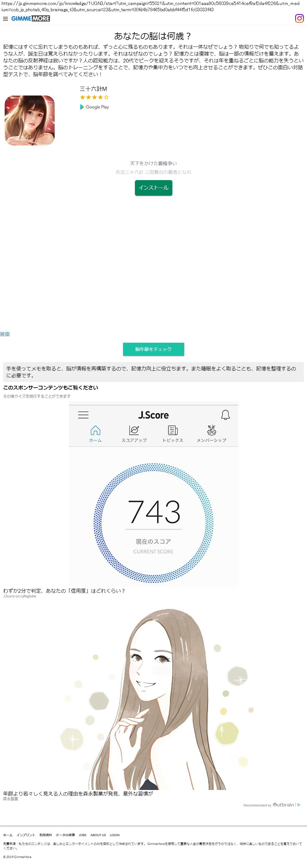Close the ad with the X icon

[x=2, y=334]
